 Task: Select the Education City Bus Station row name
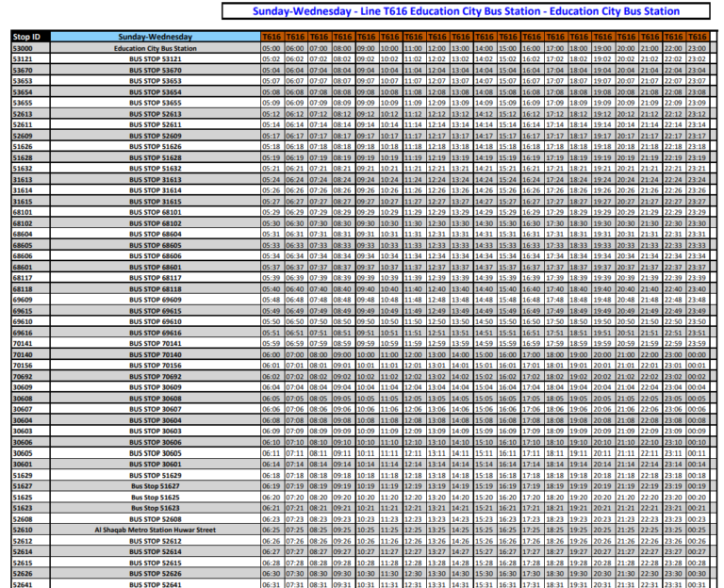(156, 48)
